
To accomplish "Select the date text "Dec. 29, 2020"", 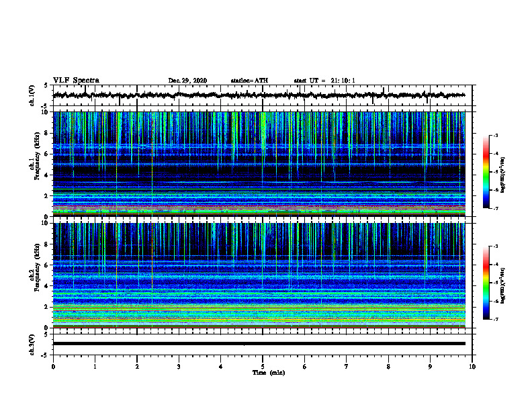I will (x=187, y=81).
